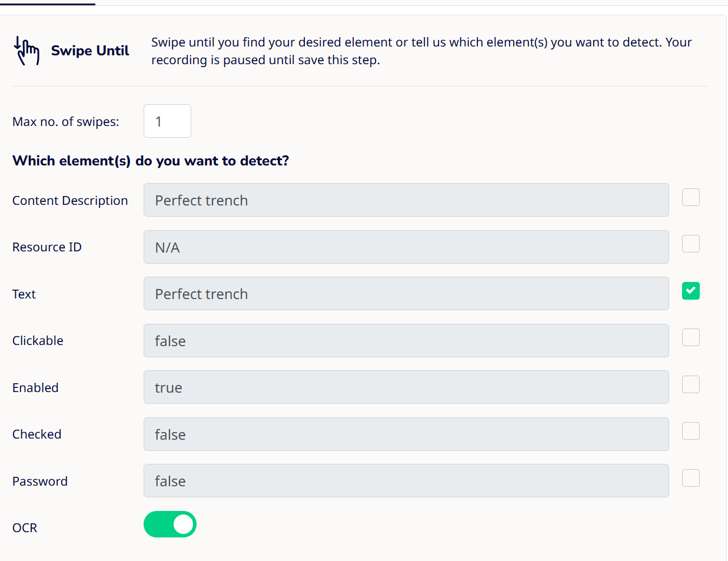The width and height of the screenshot is (728, 561).
Task: Click the Password value field
Action: coord(406,481)
